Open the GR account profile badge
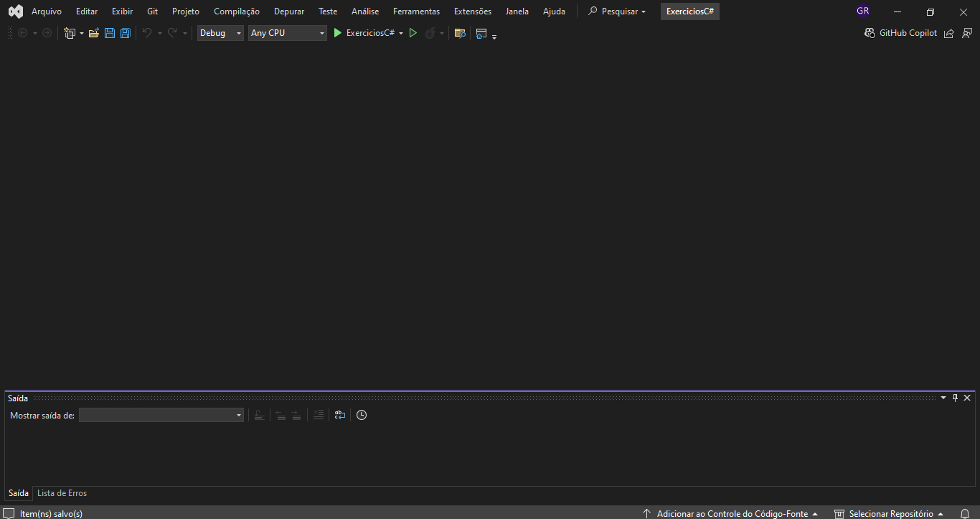980x519 pixels. [x=863, y=11]
